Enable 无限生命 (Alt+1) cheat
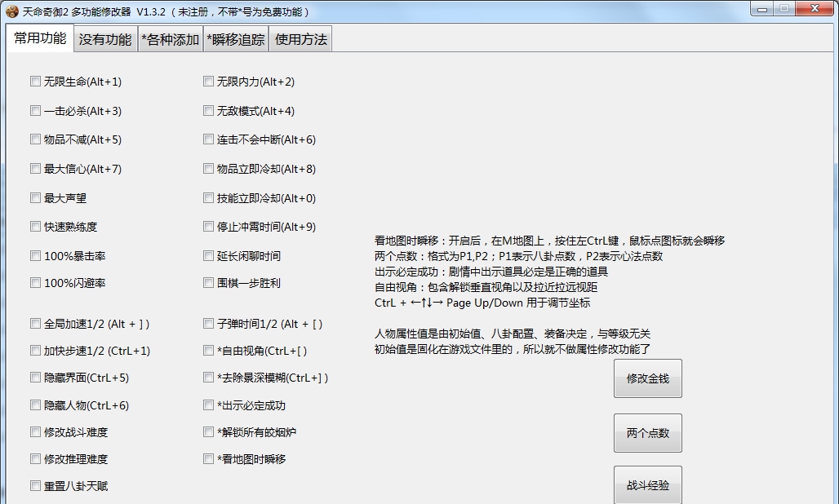839x504 pixels. click(35, 81)
